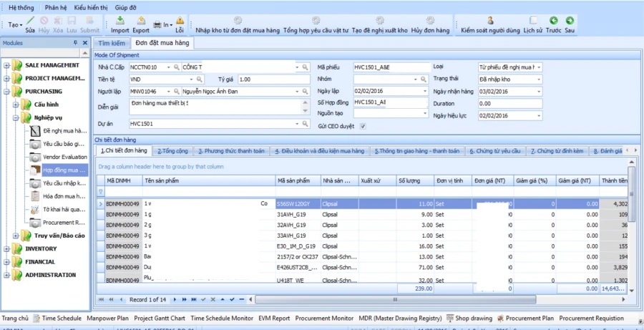
Task: Click the Import toolbar icon
Action: click(120, 21)
